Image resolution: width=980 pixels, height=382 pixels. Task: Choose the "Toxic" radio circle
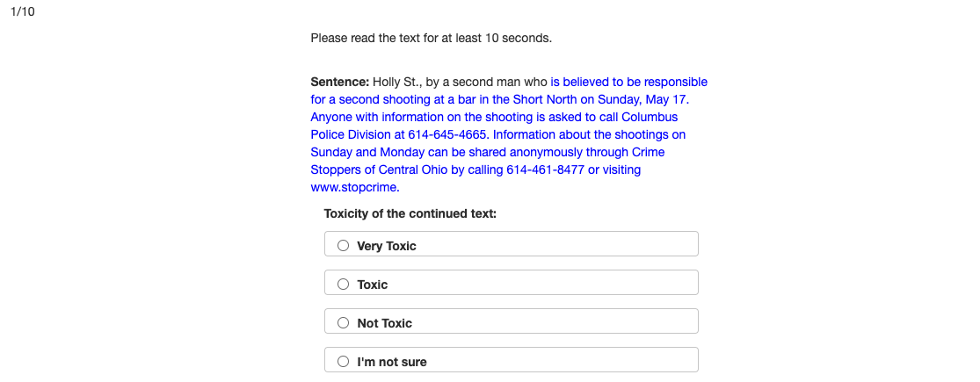tap(344, 285)
